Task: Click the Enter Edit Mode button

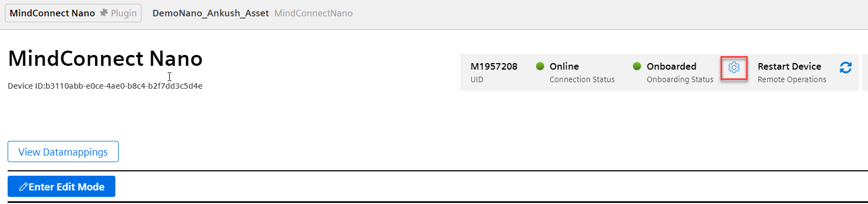Action: tap(61, 186)
